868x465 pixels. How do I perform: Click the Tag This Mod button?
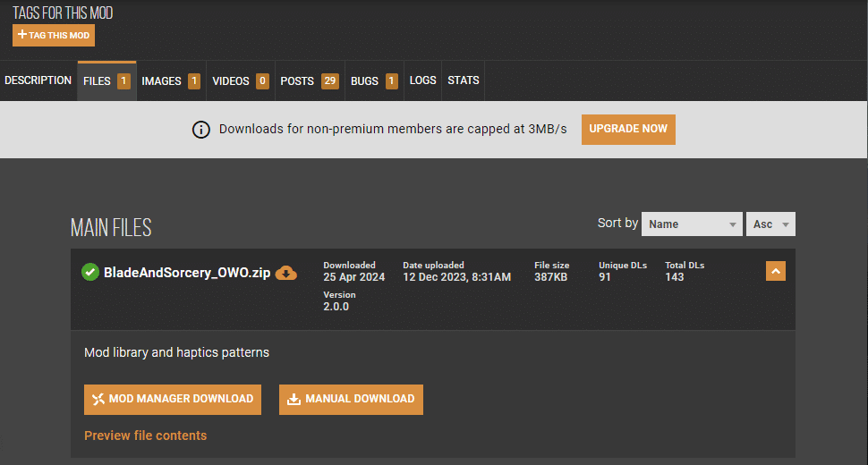54,36
